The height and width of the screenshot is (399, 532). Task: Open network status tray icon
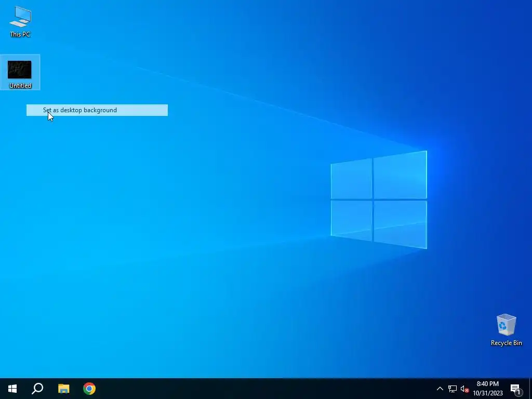point(453,389)
